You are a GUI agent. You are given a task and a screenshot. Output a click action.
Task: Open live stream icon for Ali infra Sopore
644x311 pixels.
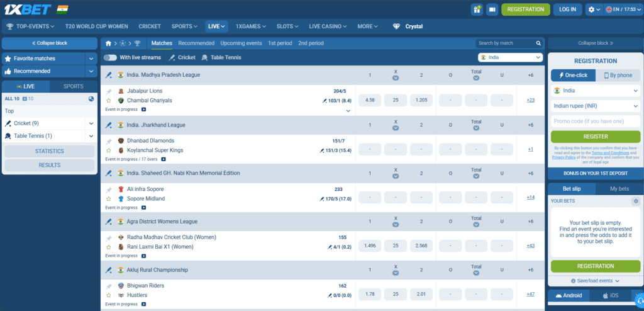(x=144, y=208)
